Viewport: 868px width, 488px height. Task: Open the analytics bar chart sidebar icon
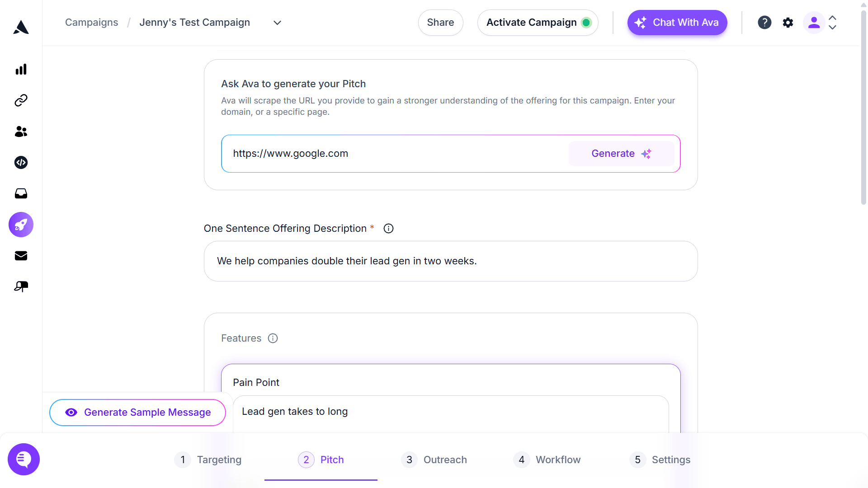21,69
